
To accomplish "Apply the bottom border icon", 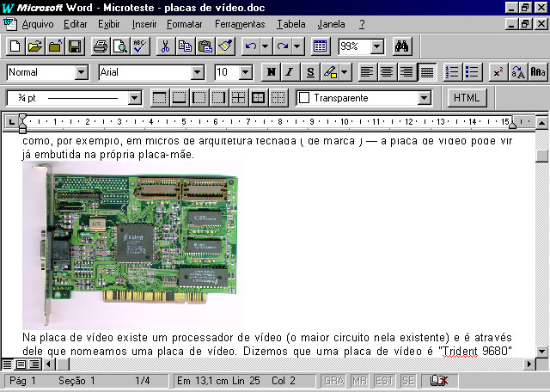I will (180, 98).
